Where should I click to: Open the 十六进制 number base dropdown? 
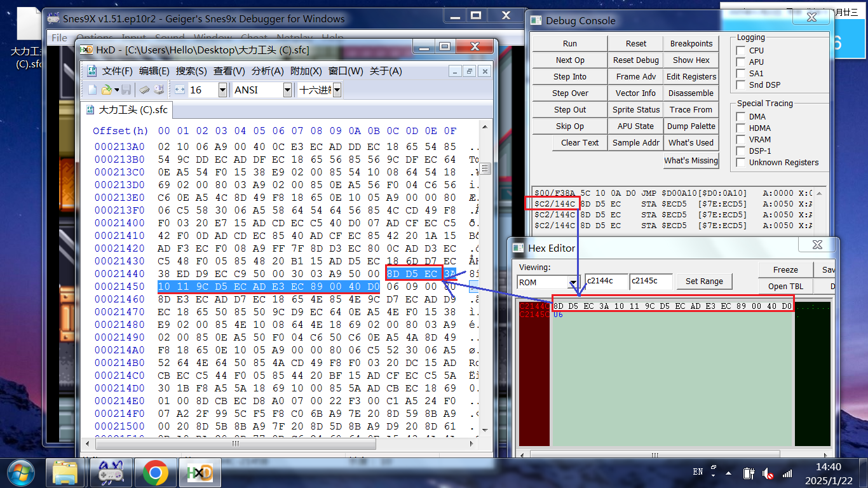coord(337,90)
